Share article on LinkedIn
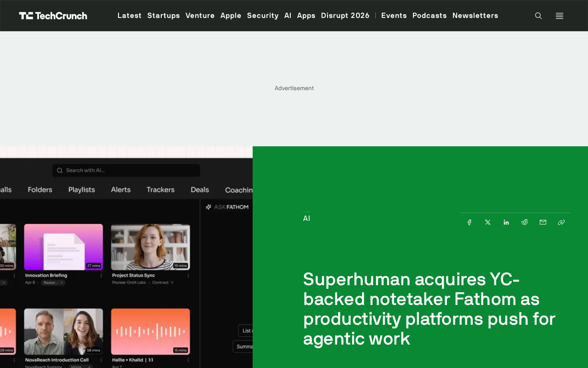The width and height of the screenshot is (588, 368). [506, 222]
